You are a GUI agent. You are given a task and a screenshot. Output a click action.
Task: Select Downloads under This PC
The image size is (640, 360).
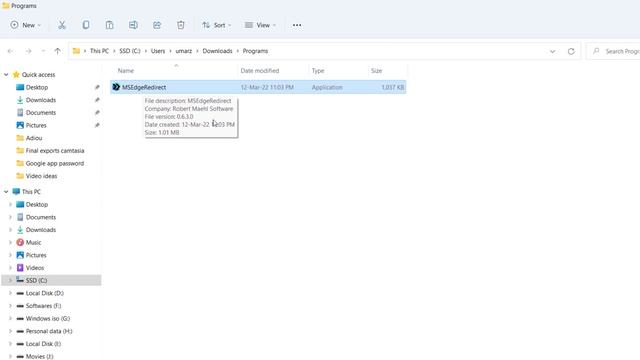pyautogui.click(x=41, y=230)
